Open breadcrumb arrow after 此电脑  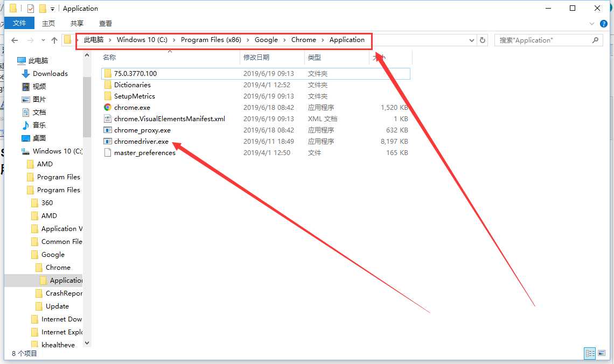coord(110,40)
